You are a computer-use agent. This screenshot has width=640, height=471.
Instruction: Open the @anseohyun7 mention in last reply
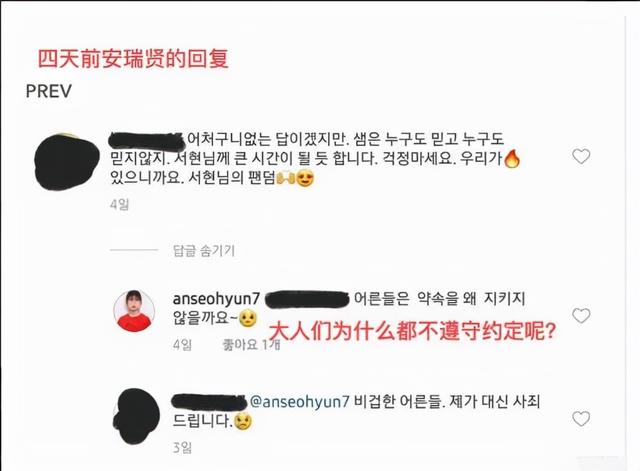tap(300, 402)
